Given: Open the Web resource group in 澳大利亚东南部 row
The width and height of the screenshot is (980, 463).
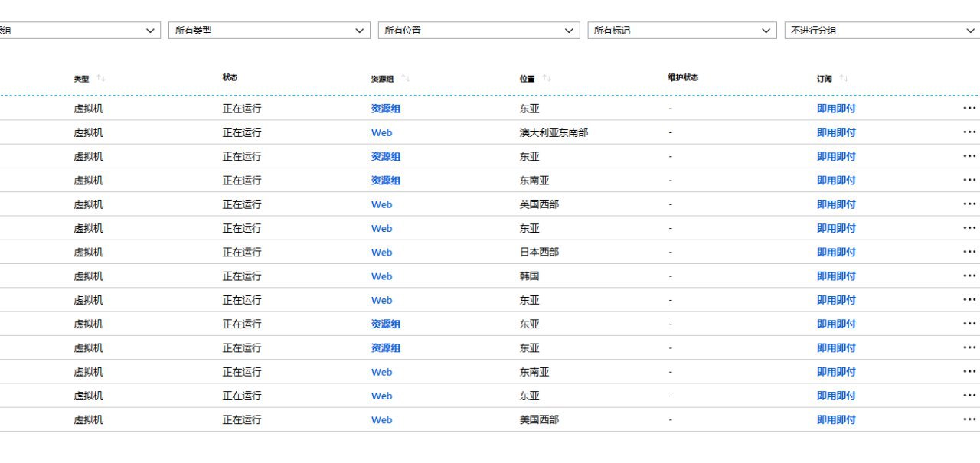Looking at the screenshot, I should click(381, 133).
